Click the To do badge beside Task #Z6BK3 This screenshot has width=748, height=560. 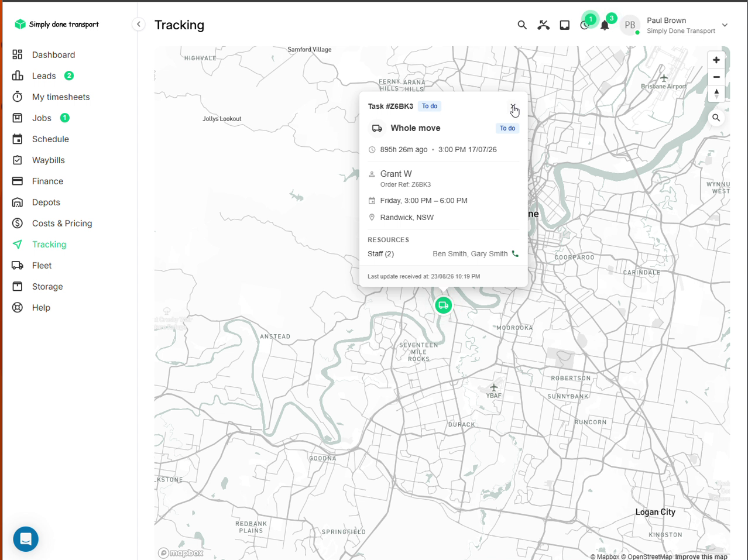[430, 106]
